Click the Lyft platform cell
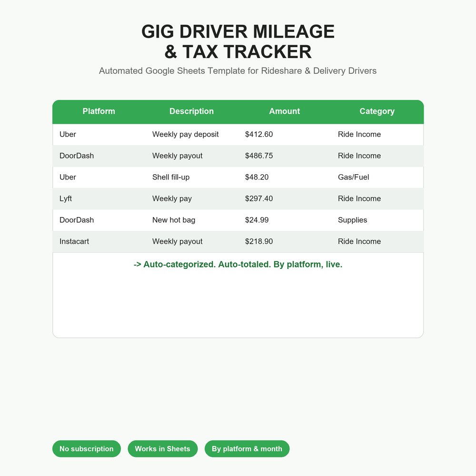 tap(66, 199)
